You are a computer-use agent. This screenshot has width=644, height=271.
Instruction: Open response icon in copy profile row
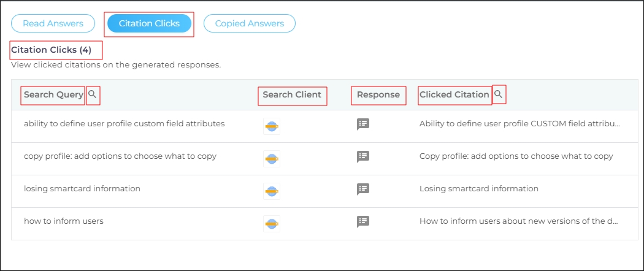click(363, 157)
